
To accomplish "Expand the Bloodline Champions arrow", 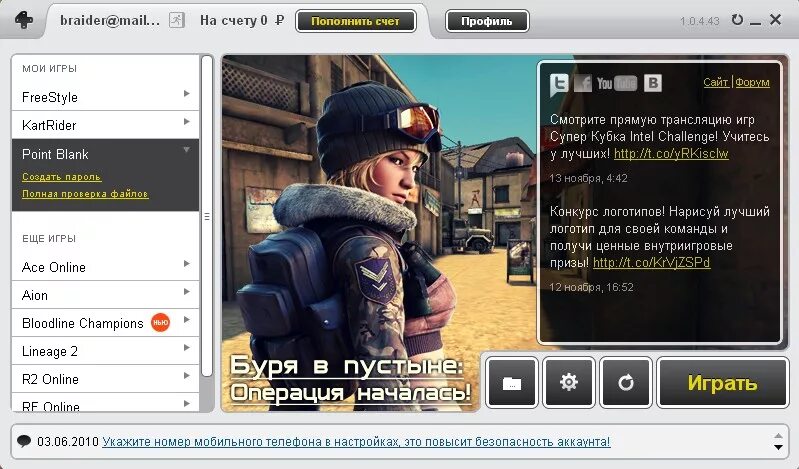I will tap(187, 320).
